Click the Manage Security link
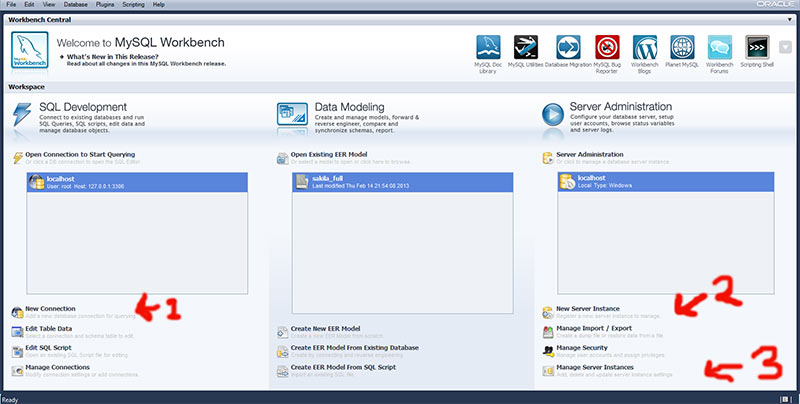800x404 pixels. coord(582,348)
